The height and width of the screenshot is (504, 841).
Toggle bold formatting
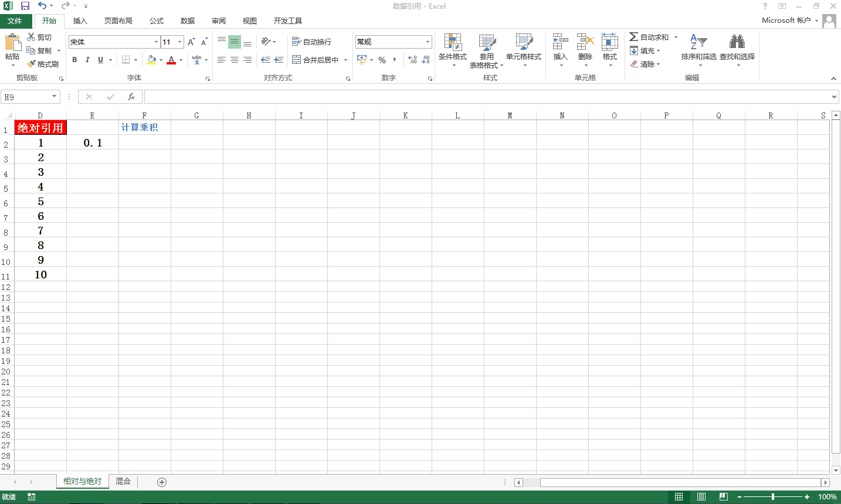point(74,60)
